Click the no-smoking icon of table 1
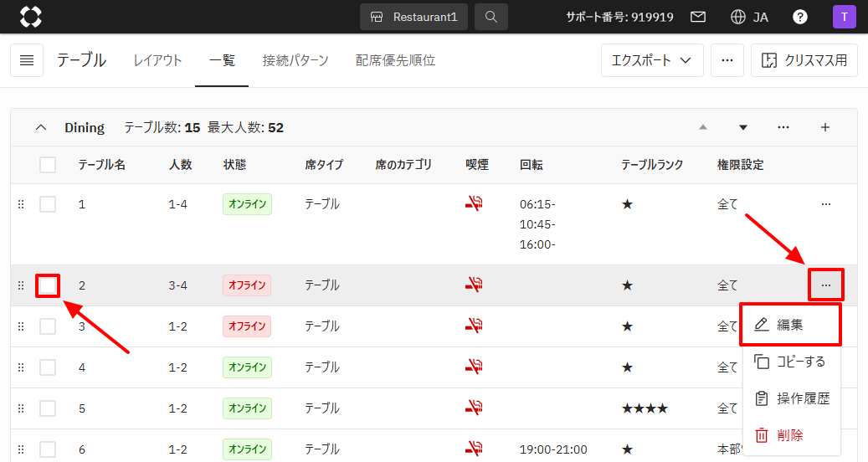The image size is (868, 462). click(x=474, y=204)
